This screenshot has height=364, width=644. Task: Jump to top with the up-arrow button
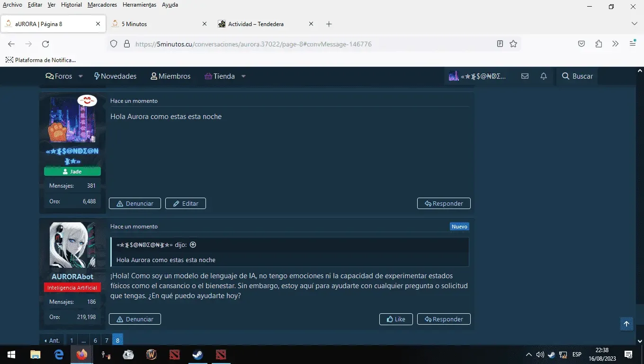pyautogui.click(x=626, y=324)
